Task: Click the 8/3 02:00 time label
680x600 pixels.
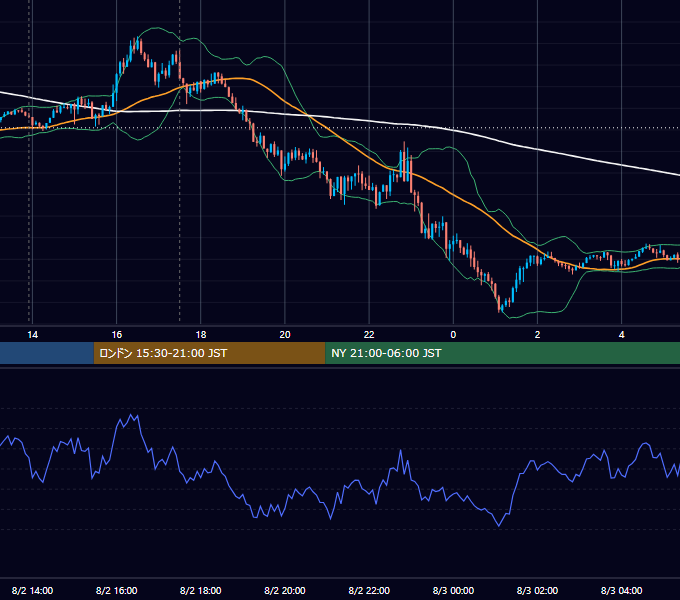Action: click(537, 590)
